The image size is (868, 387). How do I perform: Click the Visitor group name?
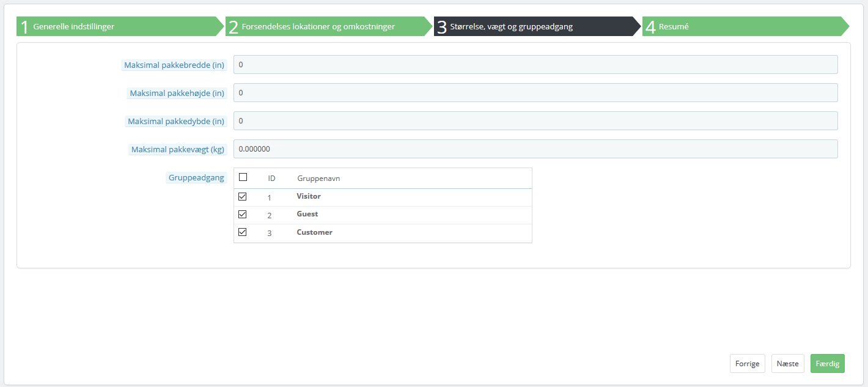(x=309, y=196)
